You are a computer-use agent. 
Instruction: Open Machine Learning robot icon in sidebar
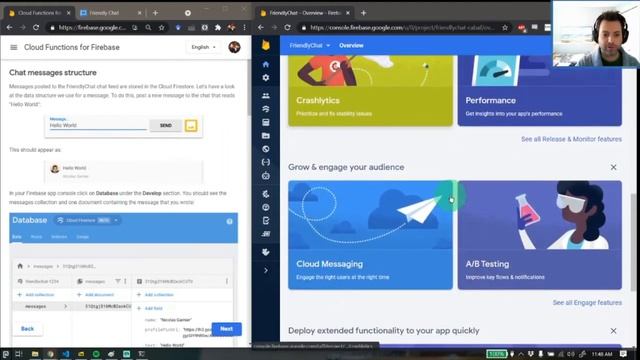pyautogui.click(x=266, y=176)
